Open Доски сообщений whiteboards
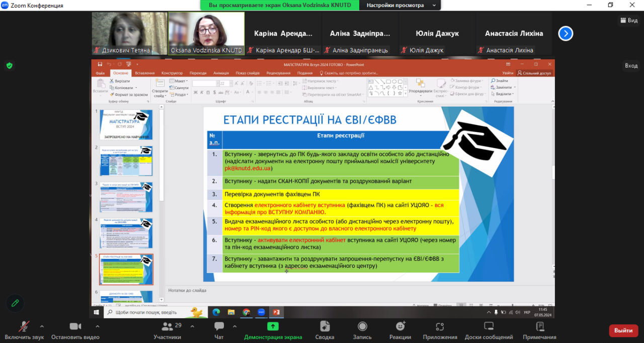Image resolution: width=644 pixels, height=343 pixels. [489, 330]
